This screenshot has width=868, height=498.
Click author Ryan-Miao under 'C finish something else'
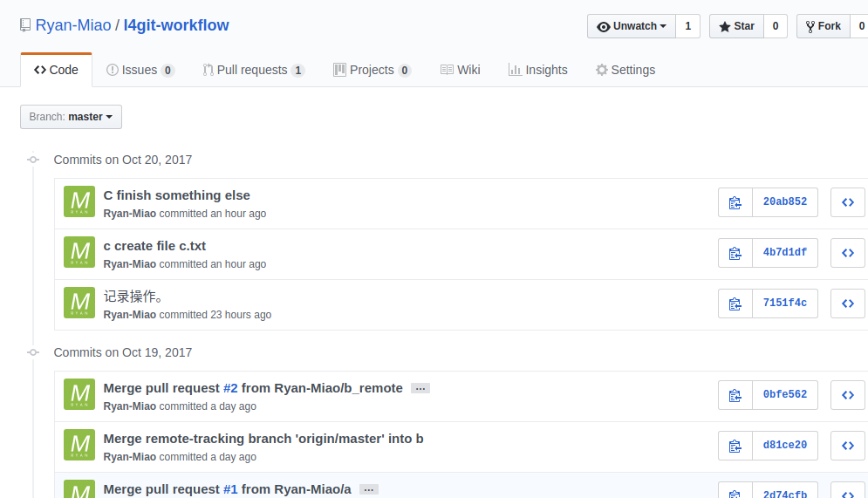129,214
